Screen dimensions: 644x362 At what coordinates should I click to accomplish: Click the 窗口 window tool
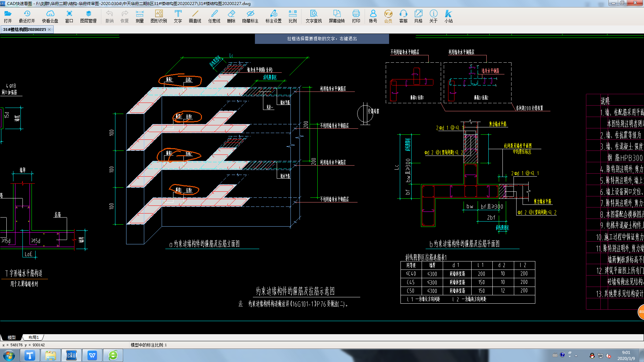pos(69,16)
